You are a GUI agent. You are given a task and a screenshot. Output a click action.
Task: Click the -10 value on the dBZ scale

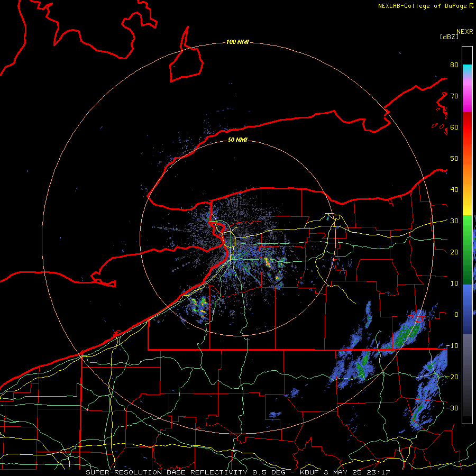[452, 346]
